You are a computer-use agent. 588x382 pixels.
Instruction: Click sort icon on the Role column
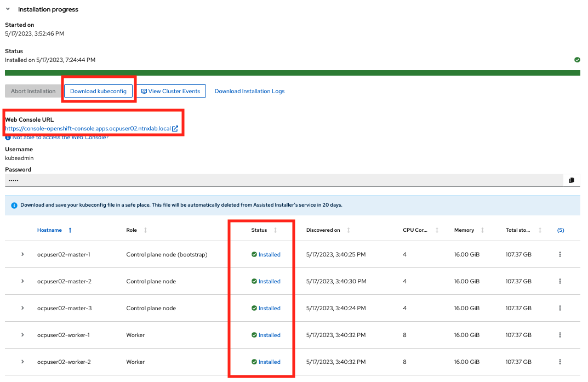pos(145,230)
